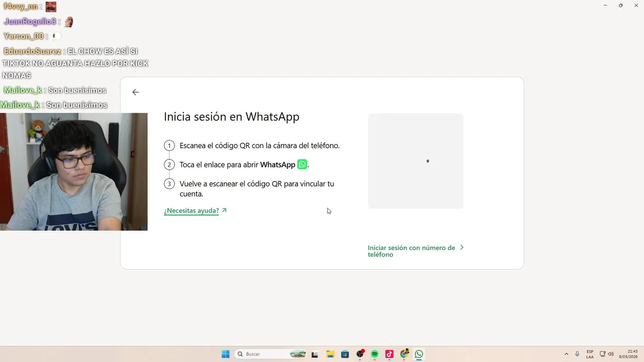Viewport: 644px width, 362px height.
Task: Click the green WhatsApp logo in step 2
Action: click(302, 164)
